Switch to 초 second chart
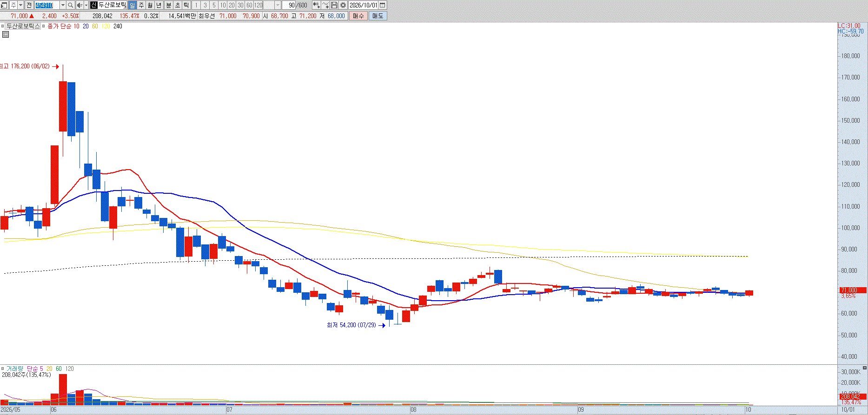868x415 pixels. (177, 5)
